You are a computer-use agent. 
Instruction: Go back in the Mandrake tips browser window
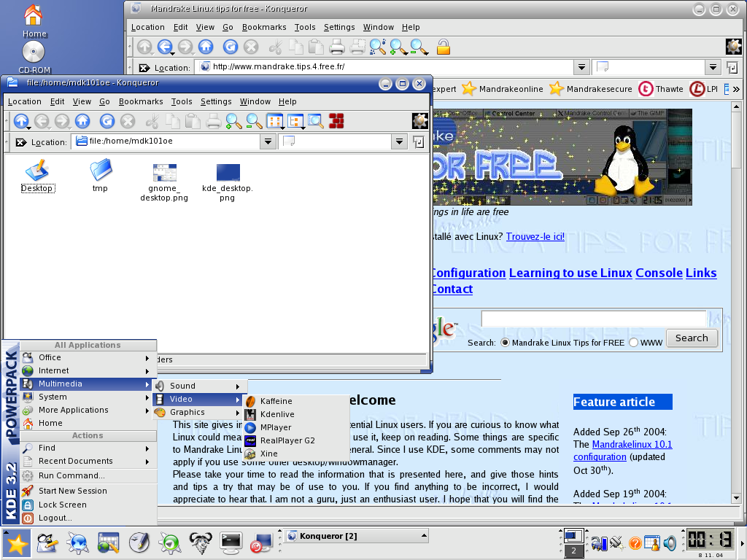165,47
